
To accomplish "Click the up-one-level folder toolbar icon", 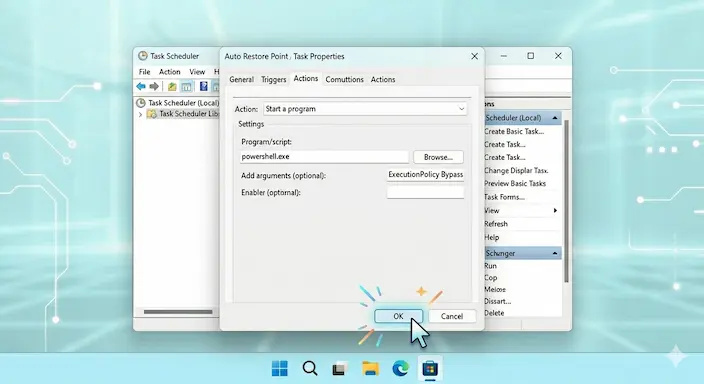I will coord(172,86).
